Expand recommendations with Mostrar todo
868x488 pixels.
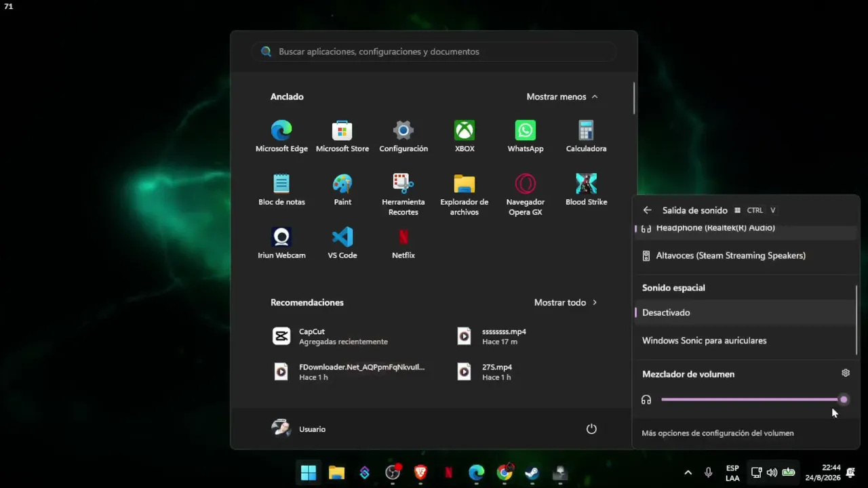pos(566,302)
